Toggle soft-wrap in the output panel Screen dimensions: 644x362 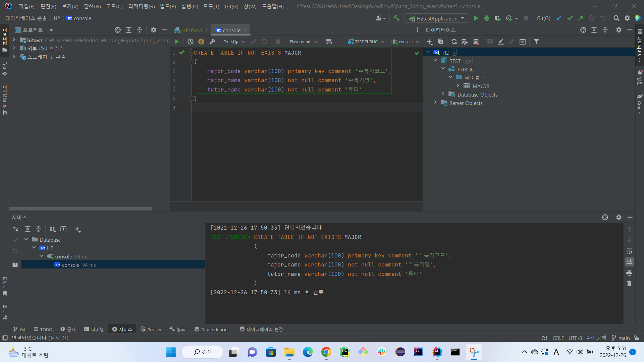click(629, 251)
